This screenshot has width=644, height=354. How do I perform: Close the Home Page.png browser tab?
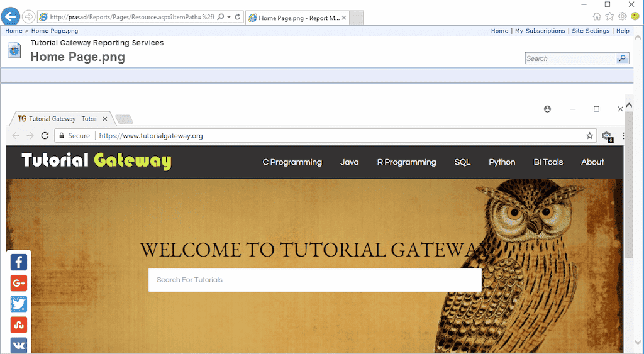pos(344,18)
